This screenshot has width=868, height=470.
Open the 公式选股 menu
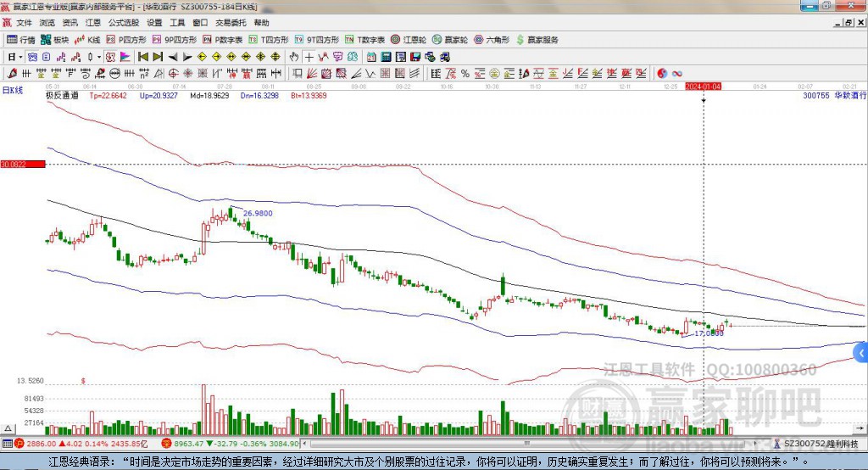coord(124,23)
